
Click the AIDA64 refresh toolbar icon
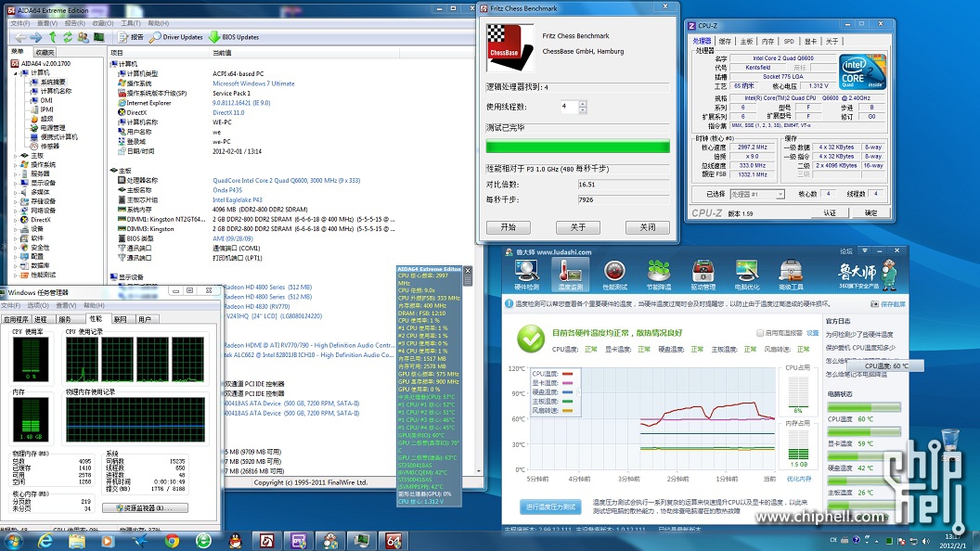point(68,37)
